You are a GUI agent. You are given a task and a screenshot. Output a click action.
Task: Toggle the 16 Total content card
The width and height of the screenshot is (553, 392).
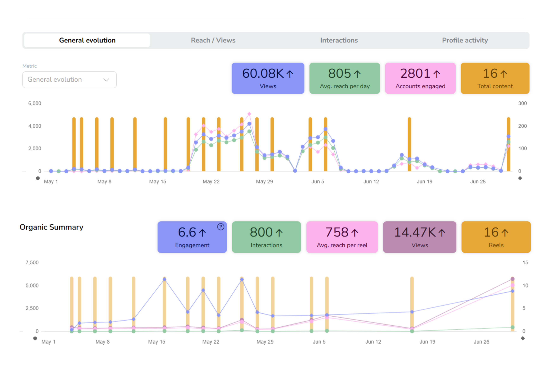[x=495, y=78]
